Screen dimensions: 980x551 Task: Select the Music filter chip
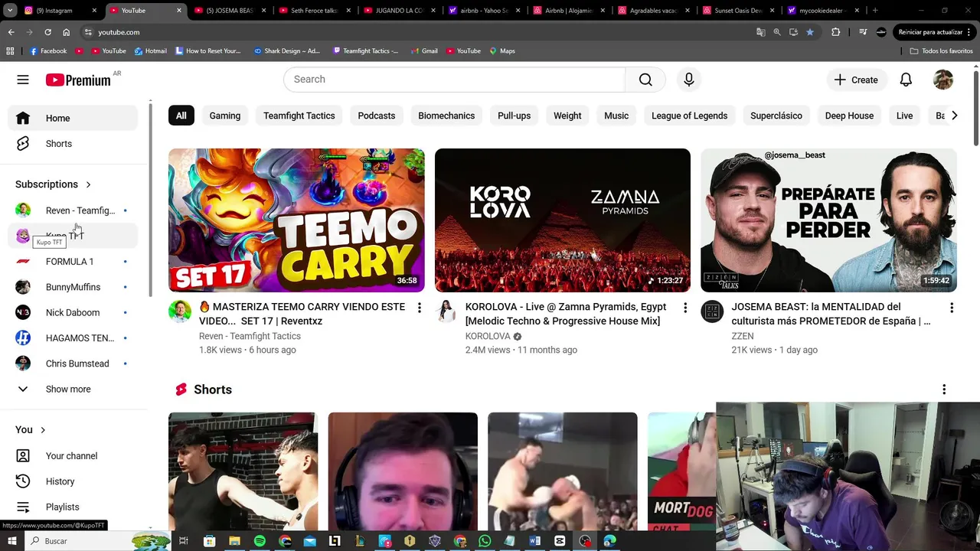(x=616, y=116)
